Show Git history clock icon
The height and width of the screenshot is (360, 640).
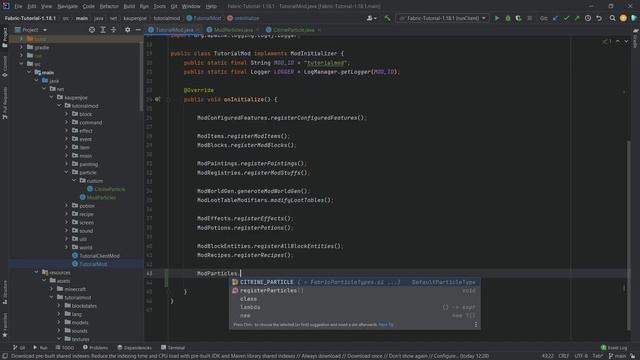tap(588, 18)
